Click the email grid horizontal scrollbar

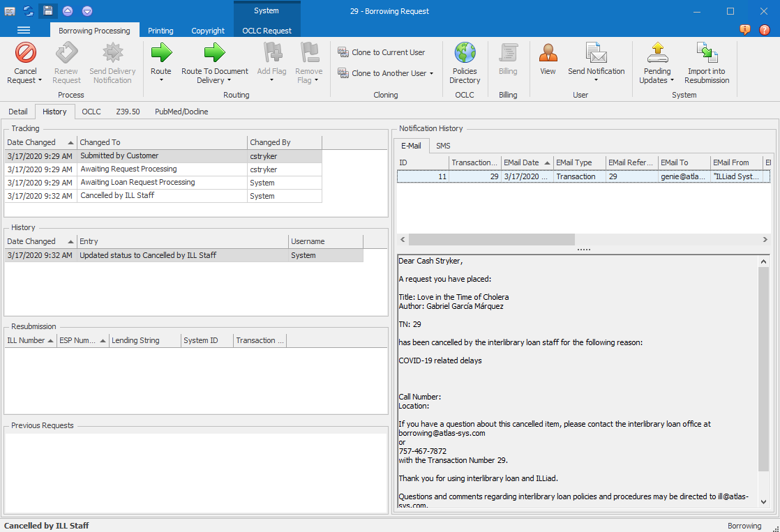click(x=492, y=240)
